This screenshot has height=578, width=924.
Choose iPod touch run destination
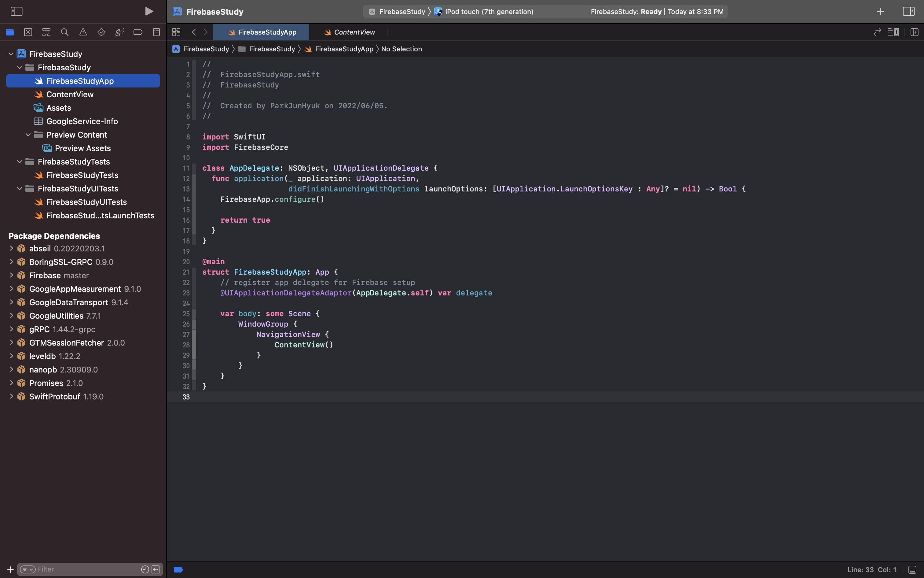[484, 12]
